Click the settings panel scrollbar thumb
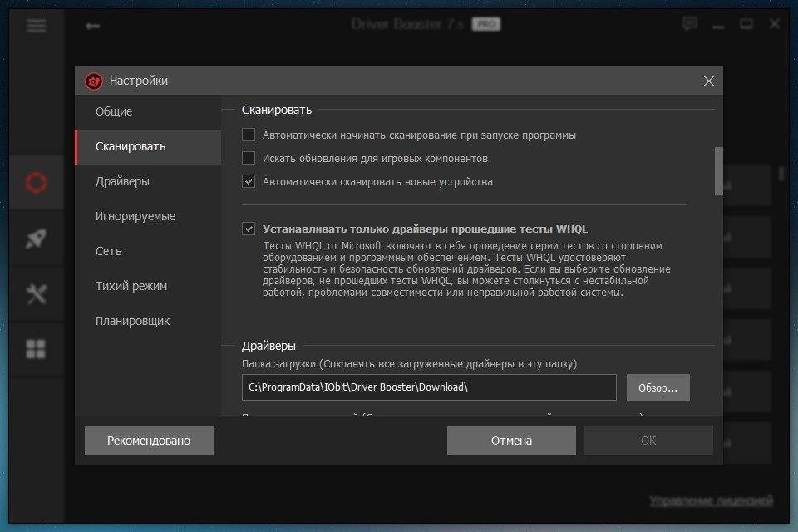Screen dimensions: 798x532 [718, 170]
